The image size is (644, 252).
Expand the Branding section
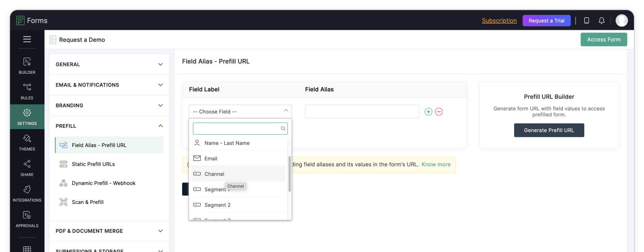(109, 105)
